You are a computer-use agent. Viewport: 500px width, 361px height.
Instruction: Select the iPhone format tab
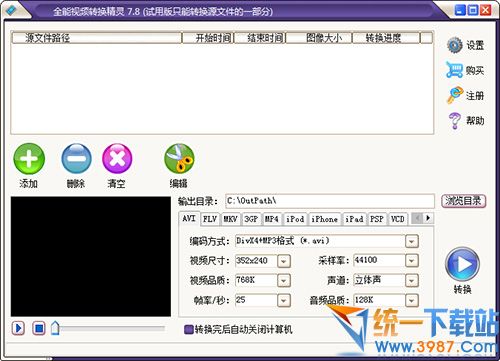pyautogui.click(x=325, y=219)
